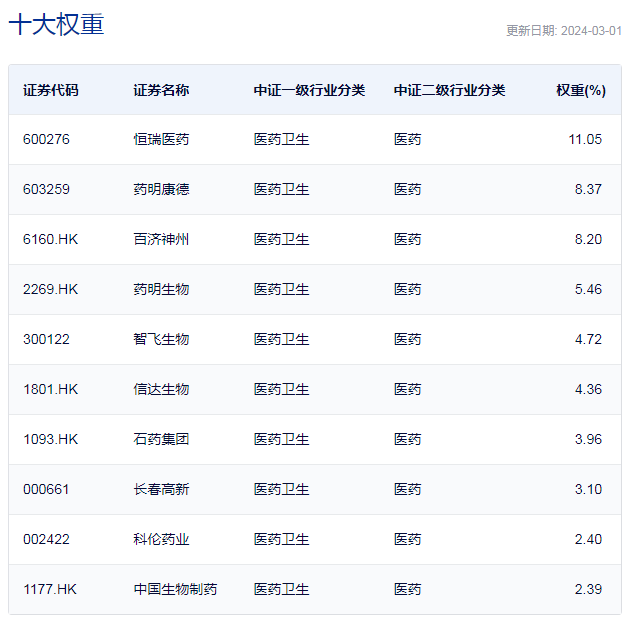630x620 pixels.
Task: Click 医药 secondary category in 603259 row
Action: (x=407, y=189)
